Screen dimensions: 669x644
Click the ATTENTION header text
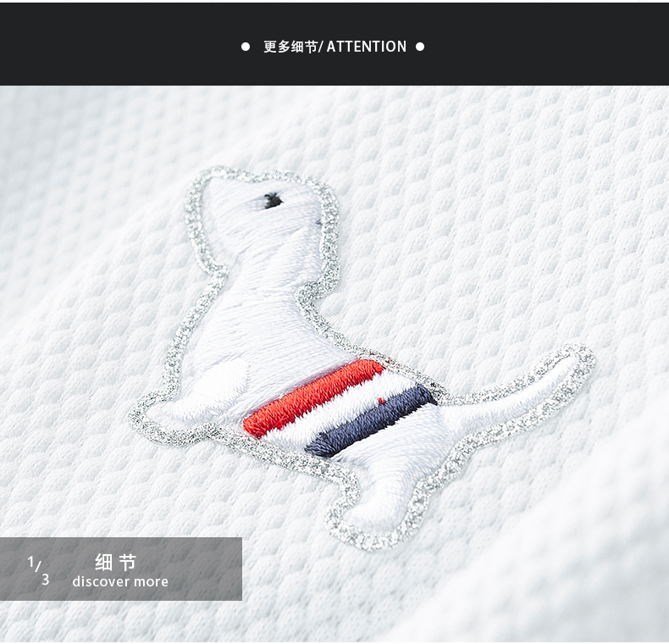click(x=367, y=47)
